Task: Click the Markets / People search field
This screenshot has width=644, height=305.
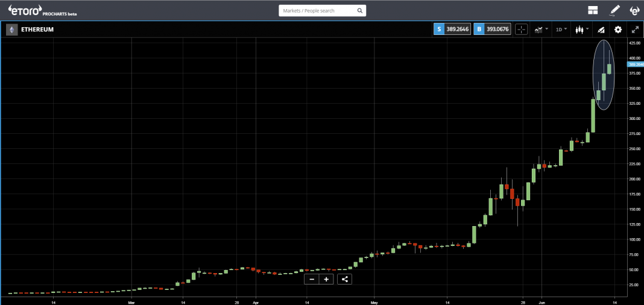Action: pyautogui.click(x=322, y=11)
